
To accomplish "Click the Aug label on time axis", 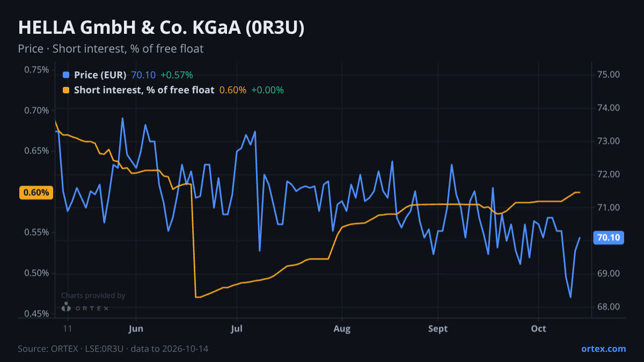I will [342, 328].
